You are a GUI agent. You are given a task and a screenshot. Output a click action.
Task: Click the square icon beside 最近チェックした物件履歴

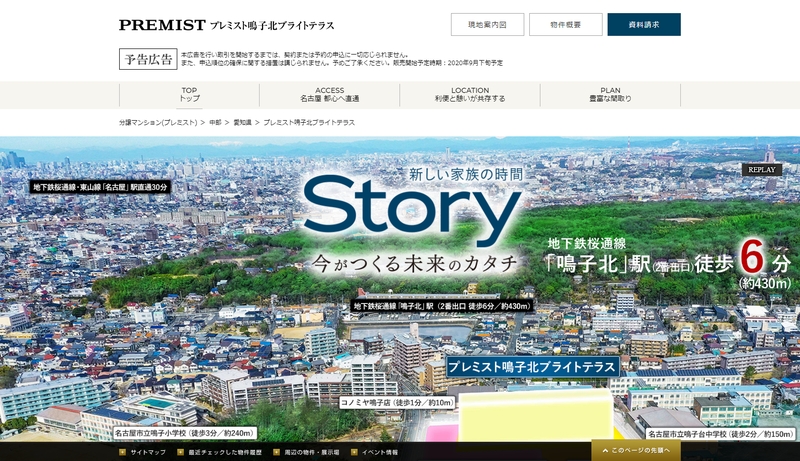click(x=180, y=452)
